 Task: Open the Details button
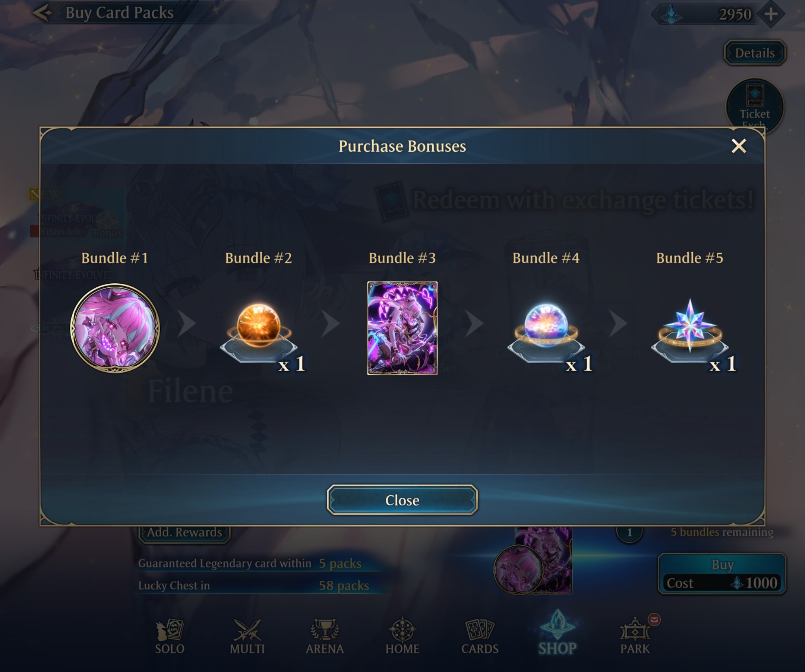coord(754,53)
